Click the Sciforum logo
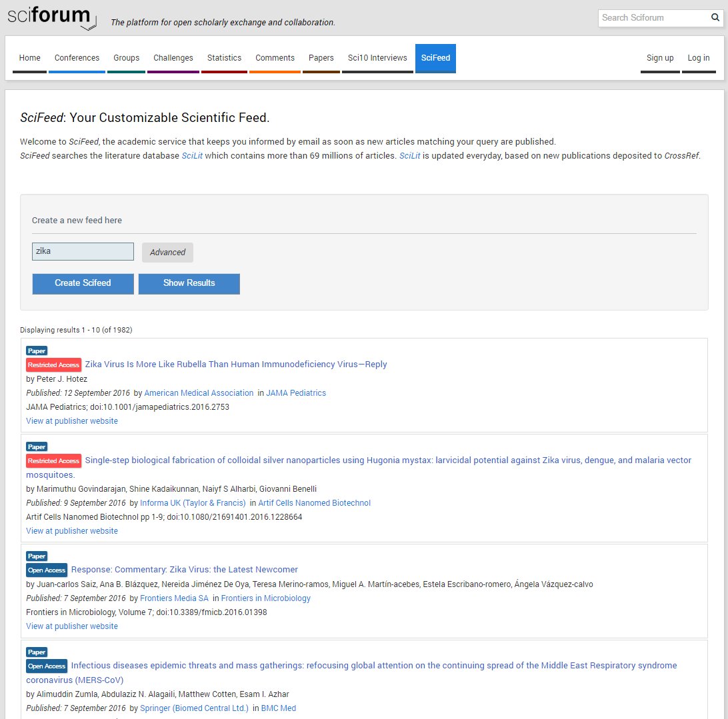This screenshot has width=728, height=719. point(51,18)
